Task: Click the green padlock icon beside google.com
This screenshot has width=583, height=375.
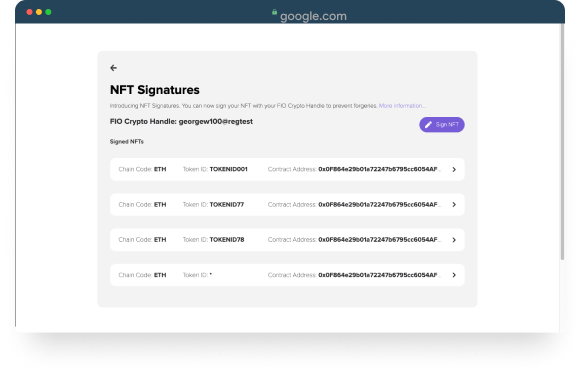Action: (274, 12)
